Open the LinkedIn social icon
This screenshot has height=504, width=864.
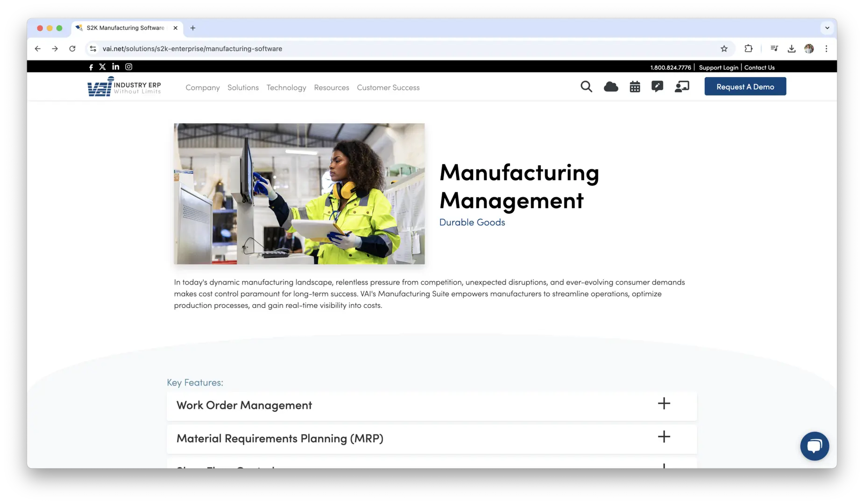(x=115, y=67)
